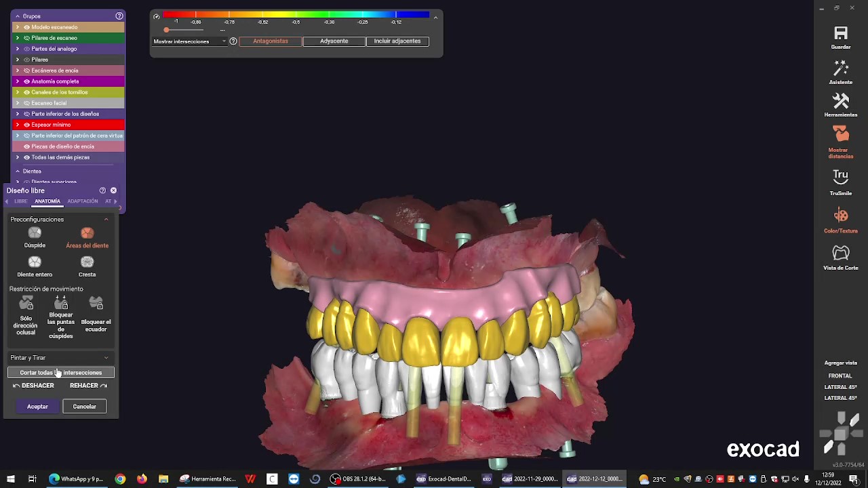Click the Cortar todas las intersecciones button
Screen dimensions: 868x488
[60, 372]
